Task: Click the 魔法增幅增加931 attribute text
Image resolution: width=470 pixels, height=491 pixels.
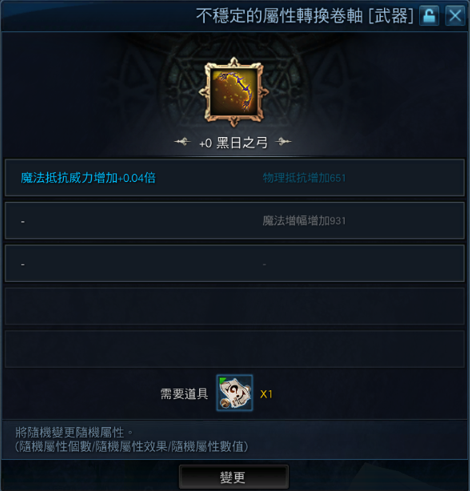Action: (304, 221)
